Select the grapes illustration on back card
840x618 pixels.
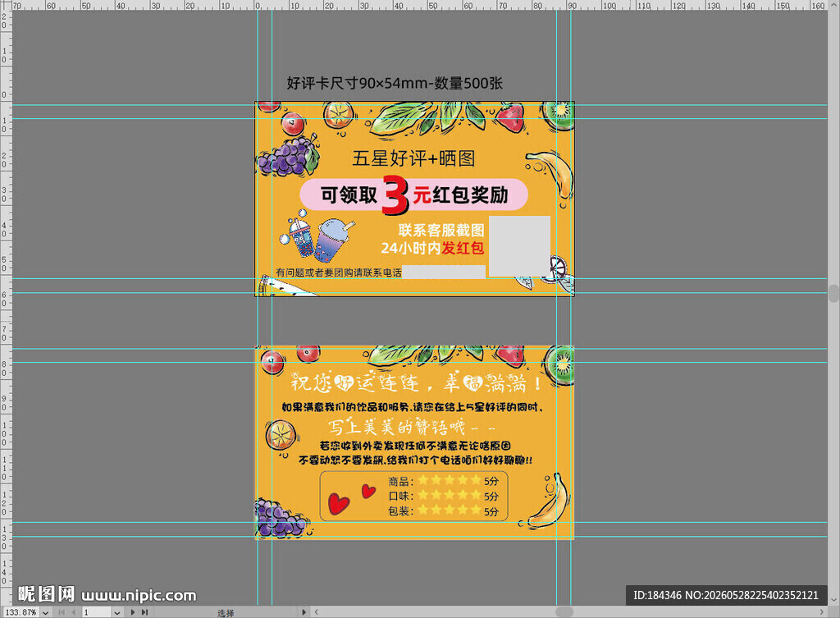tap(281, 518)
